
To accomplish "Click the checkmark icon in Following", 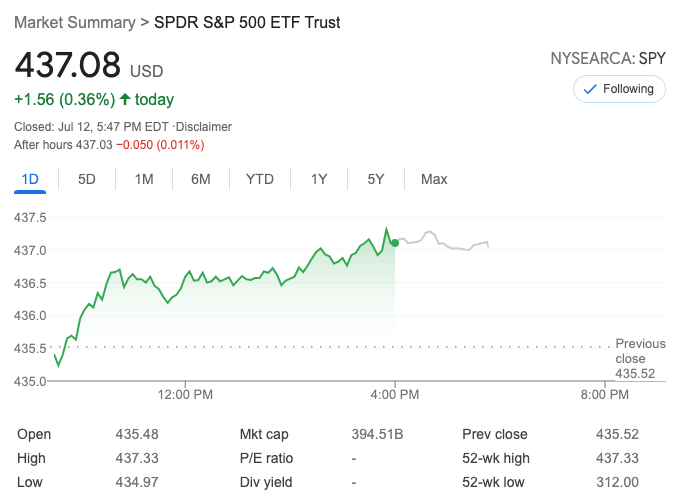I will point(590,89).
